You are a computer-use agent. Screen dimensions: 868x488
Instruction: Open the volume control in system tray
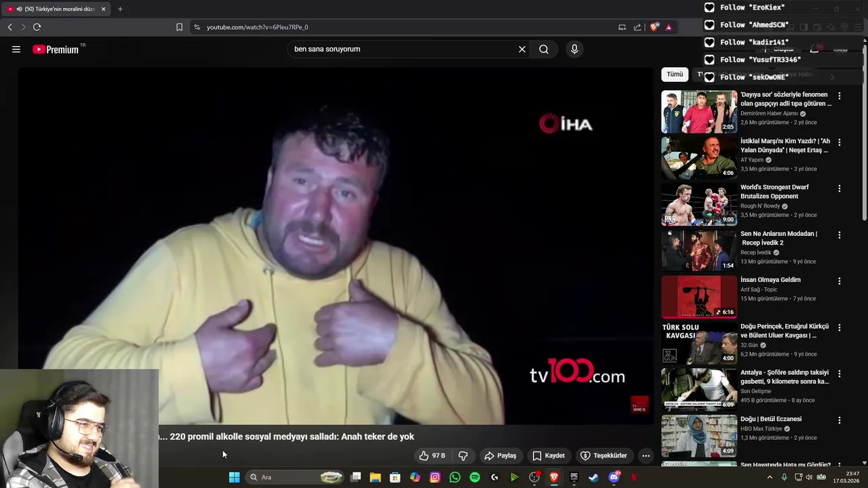tap(808, 477)
